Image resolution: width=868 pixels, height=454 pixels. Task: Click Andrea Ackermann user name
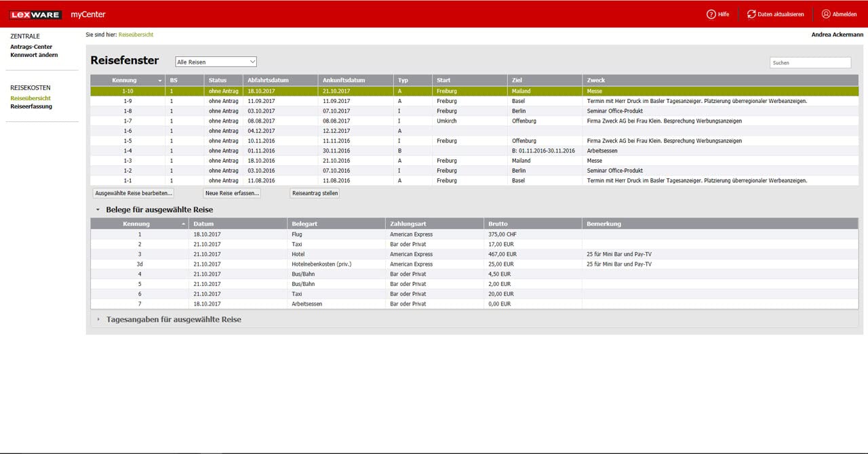837,34
